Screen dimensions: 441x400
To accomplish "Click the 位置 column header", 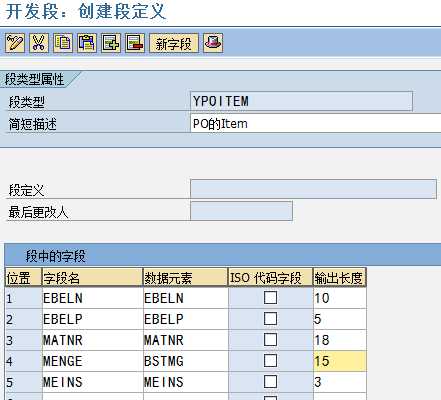I will click(23, 277).
